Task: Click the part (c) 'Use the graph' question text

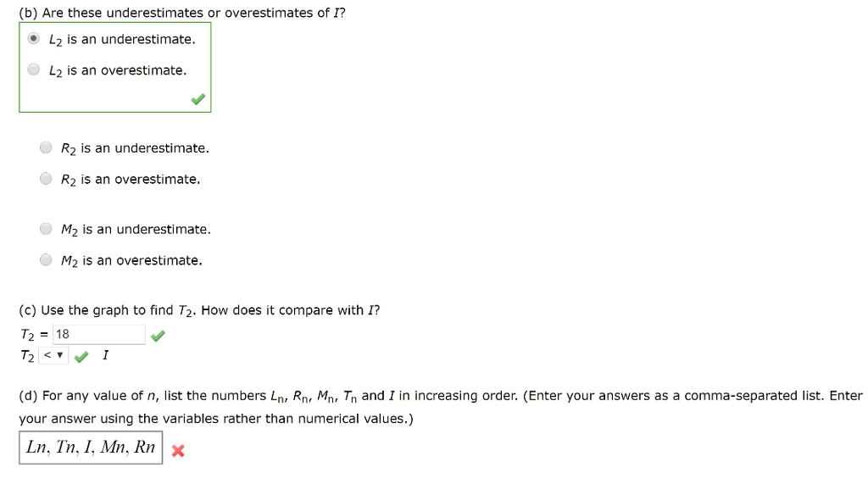Action: click(x=199, y=310)
